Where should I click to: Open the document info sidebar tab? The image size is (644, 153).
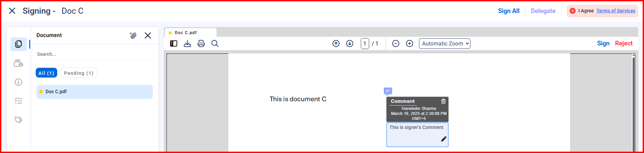[x=18, y=82]
